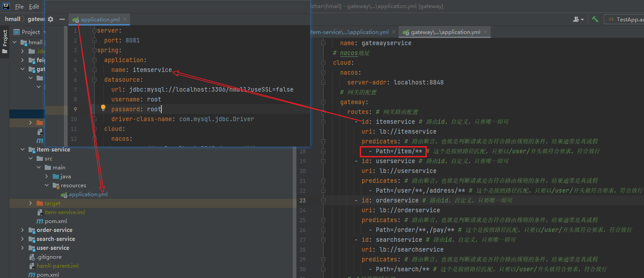This screenshot has height=278, width=644.
Task: Select the gateway application.yml editor tab
Action: (446, 32)
